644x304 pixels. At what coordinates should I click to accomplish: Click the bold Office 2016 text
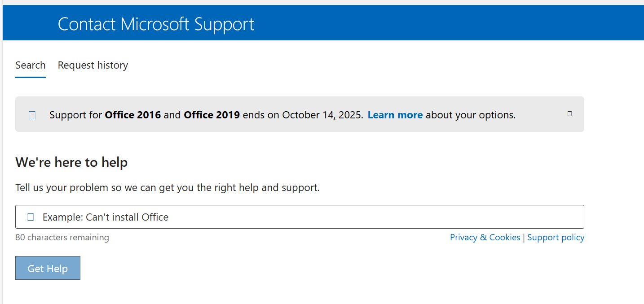click(133, 115)
